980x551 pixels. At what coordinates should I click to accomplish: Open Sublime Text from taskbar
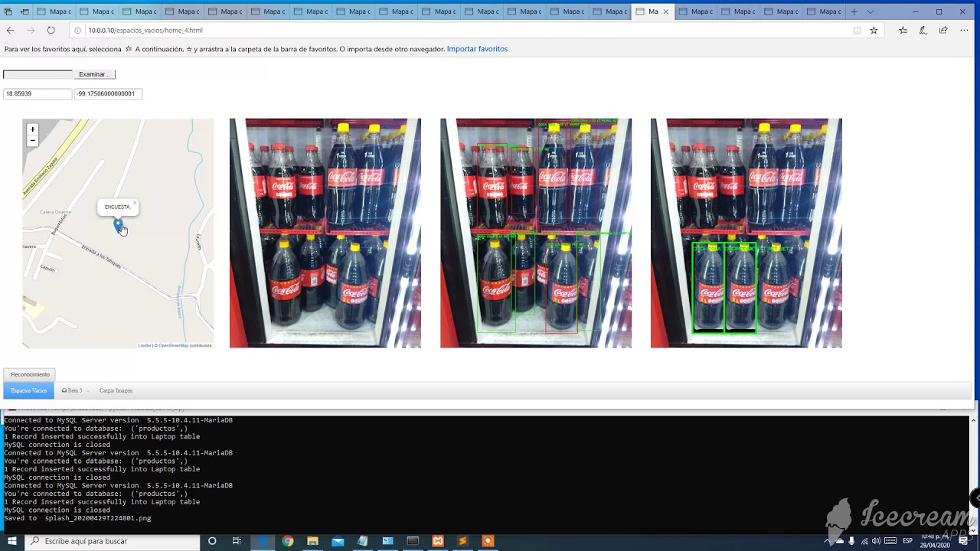point(462,541)
